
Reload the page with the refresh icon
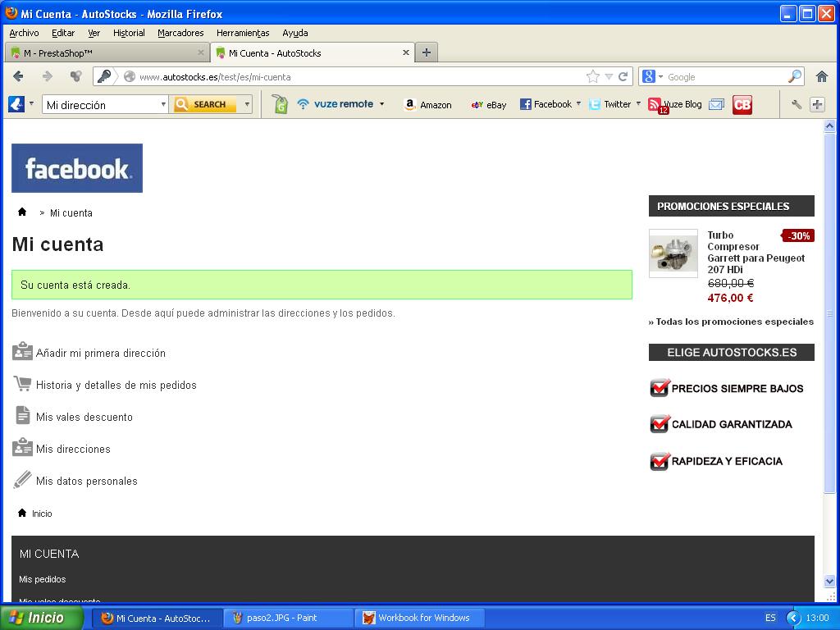pos(623,76)
